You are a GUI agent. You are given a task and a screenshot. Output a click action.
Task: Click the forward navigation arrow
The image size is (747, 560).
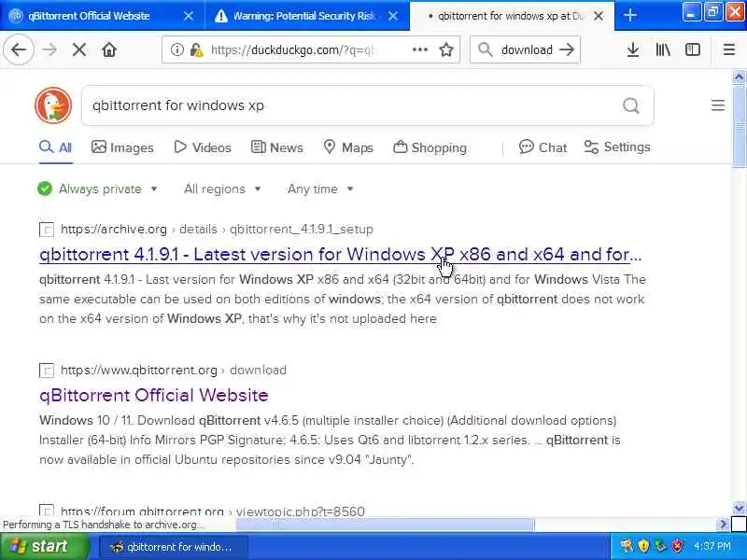(x=49, y=49)
